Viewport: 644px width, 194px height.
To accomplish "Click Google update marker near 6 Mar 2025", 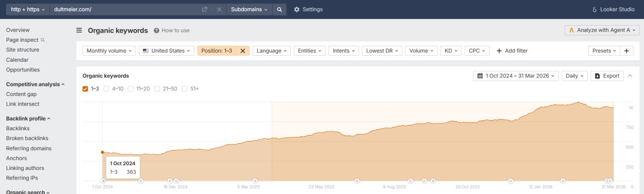I will tap(255, 180).
